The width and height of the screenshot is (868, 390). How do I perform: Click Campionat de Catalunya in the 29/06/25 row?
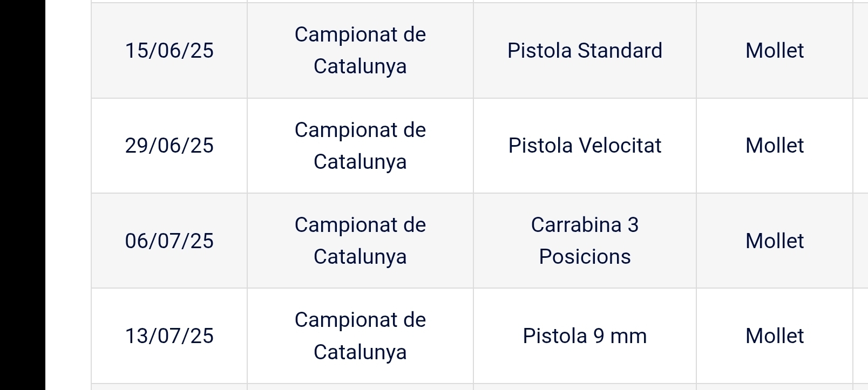360,146
